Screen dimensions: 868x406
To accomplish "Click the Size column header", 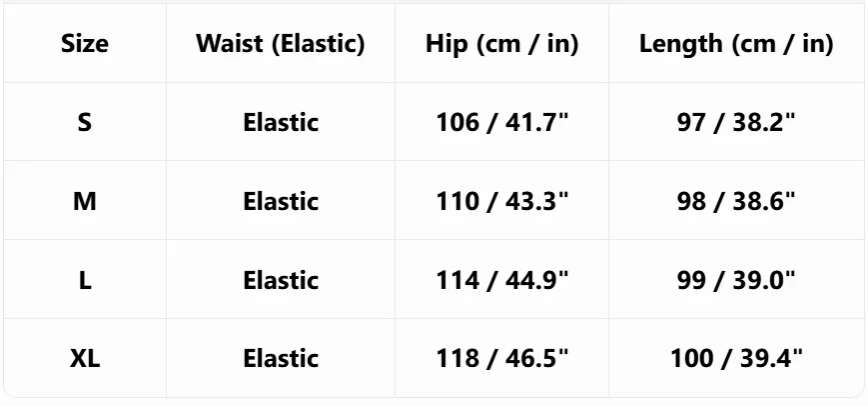I will coord(85,43).
